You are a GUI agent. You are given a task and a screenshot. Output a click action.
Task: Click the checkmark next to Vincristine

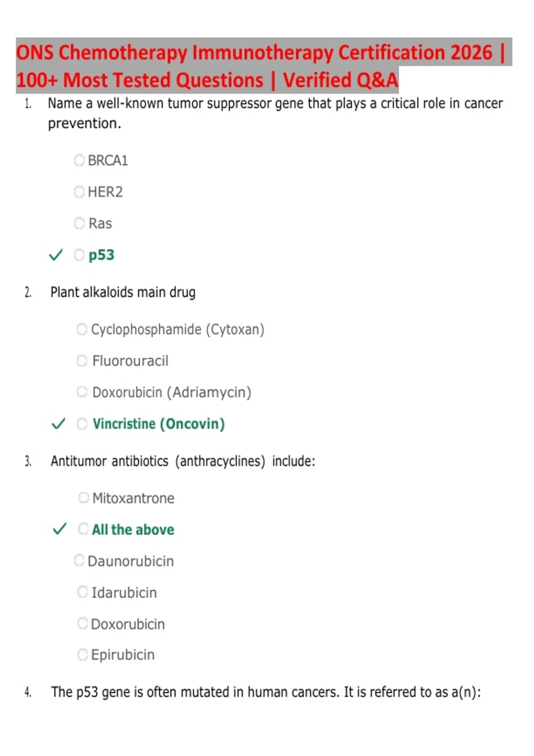point(58,423)
